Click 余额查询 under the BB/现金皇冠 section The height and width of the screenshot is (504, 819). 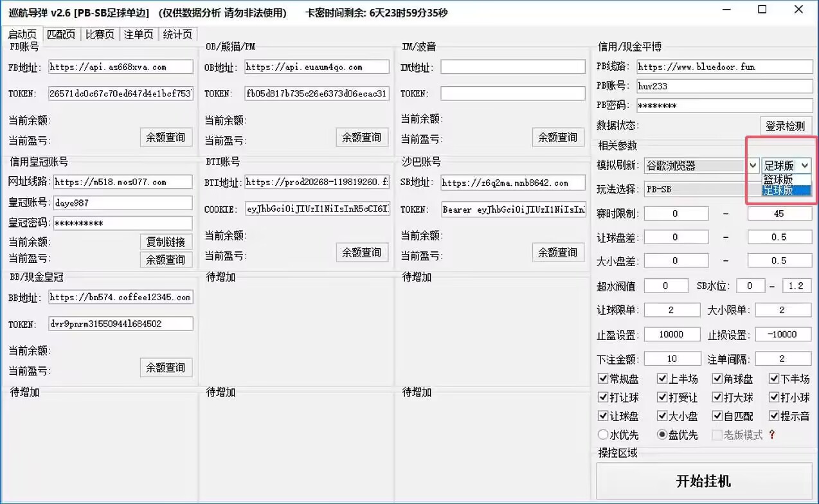click(166, 367)
